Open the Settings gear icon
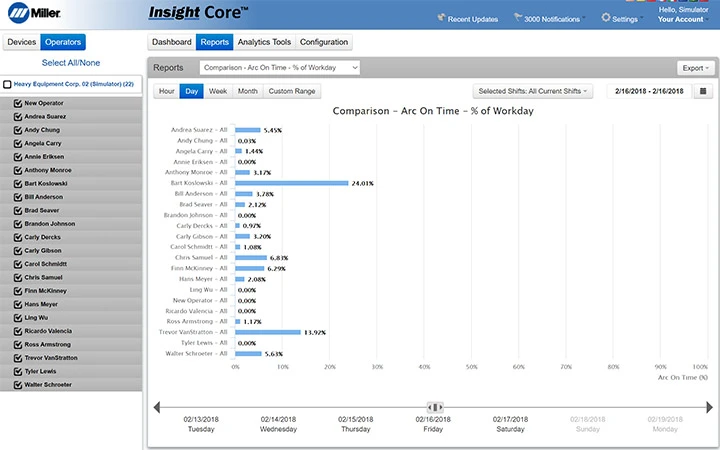 [606, 17]
